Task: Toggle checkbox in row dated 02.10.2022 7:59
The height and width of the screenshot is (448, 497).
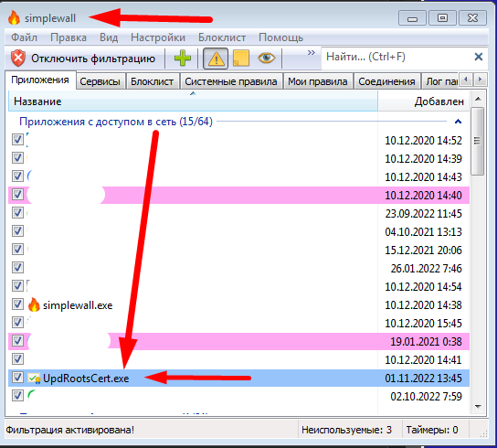Action: coord(17,396)
